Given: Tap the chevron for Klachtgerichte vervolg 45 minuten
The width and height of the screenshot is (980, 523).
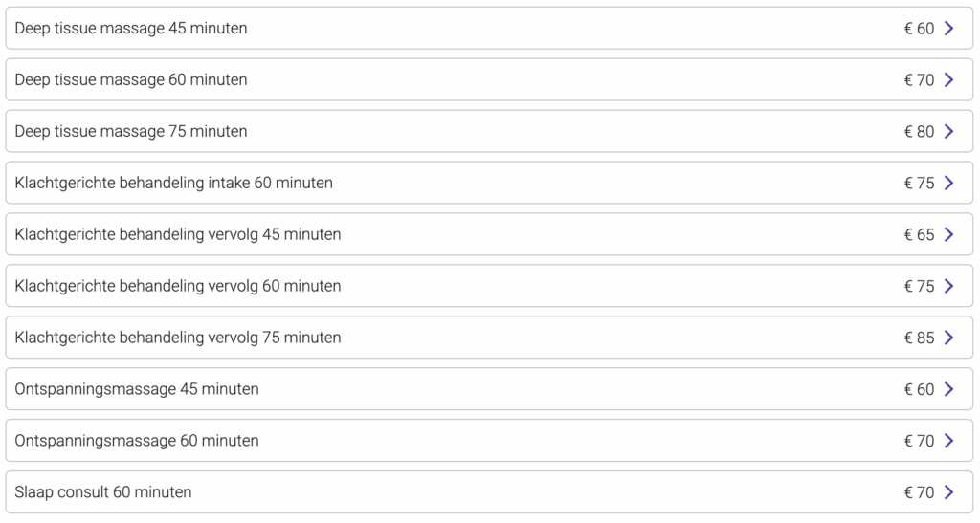Looking at the screenshot, I should tap(948, 235).
